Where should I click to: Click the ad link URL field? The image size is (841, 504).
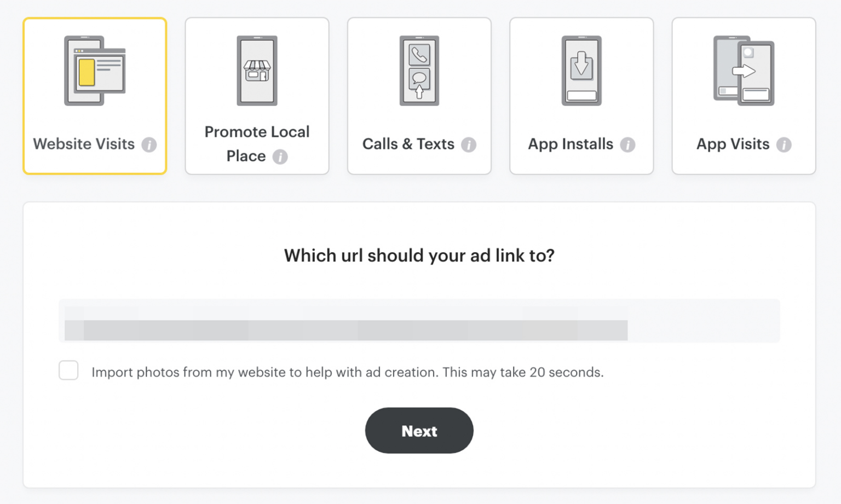419,321
